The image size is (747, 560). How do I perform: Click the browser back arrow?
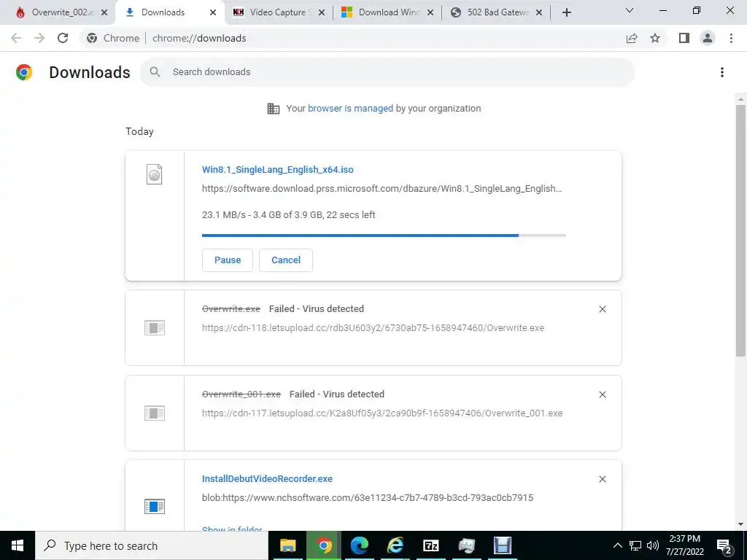click(x=16, y=38)
